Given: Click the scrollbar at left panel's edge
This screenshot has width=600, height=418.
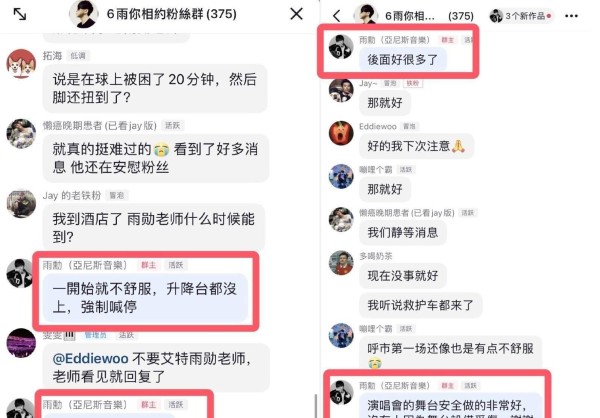Looking at the screenshot, I should [x=316, y=406].
